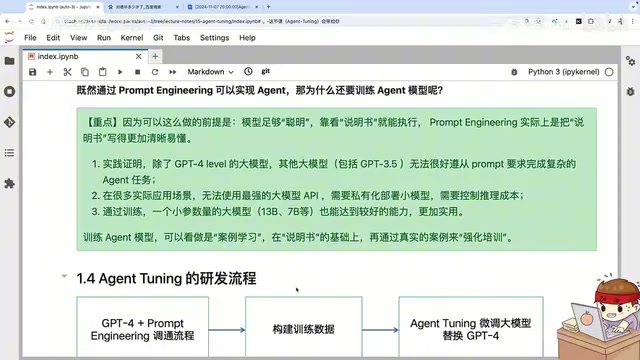Open the Git menu

158,38
